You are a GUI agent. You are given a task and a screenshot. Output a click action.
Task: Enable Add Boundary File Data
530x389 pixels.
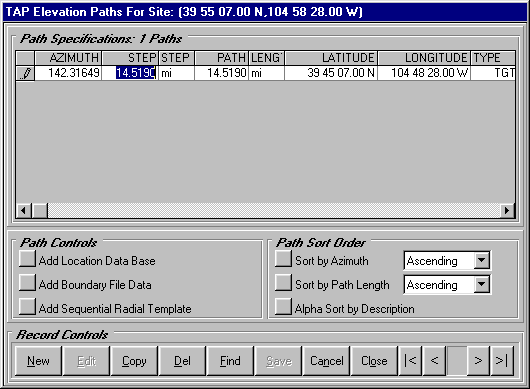27,283
